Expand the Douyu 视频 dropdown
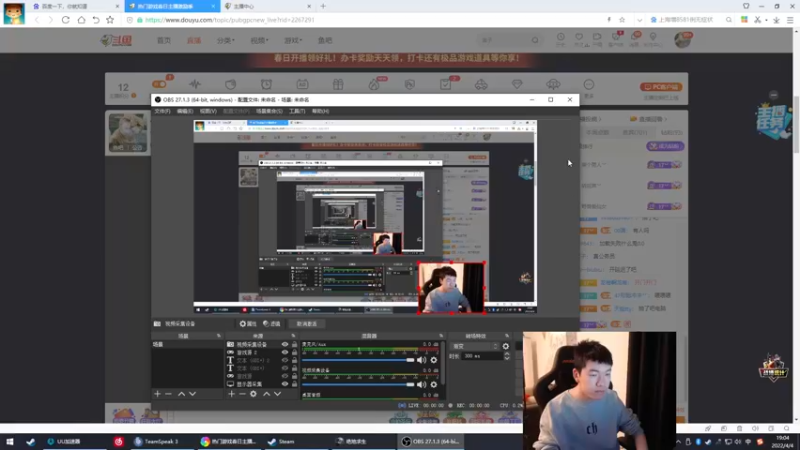The height and width of the screenshot is (450, 800). pos(259,40)
